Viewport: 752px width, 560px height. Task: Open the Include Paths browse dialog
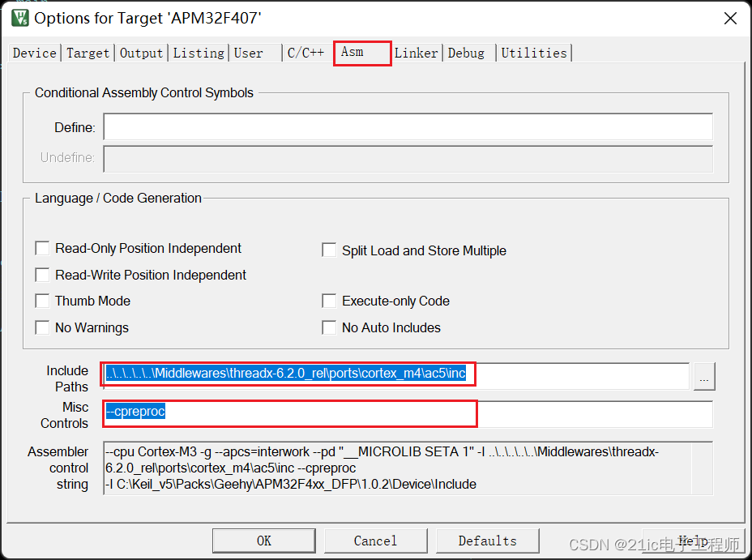pyautogui.click(x=703, y=376)
